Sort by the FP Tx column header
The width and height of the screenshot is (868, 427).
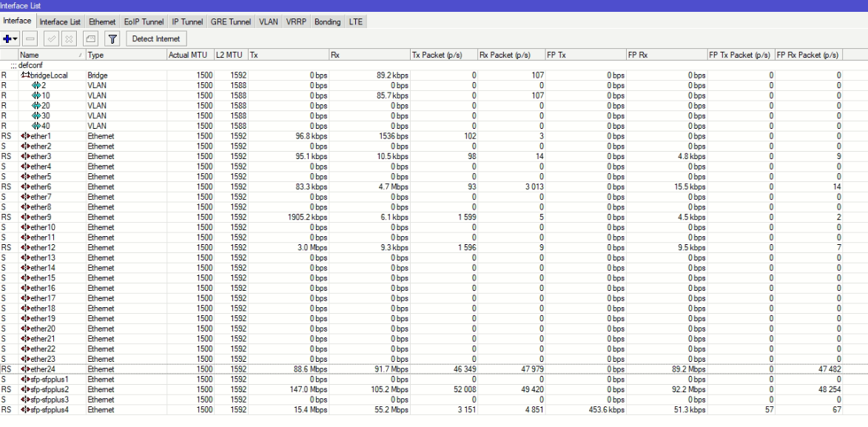585,55
